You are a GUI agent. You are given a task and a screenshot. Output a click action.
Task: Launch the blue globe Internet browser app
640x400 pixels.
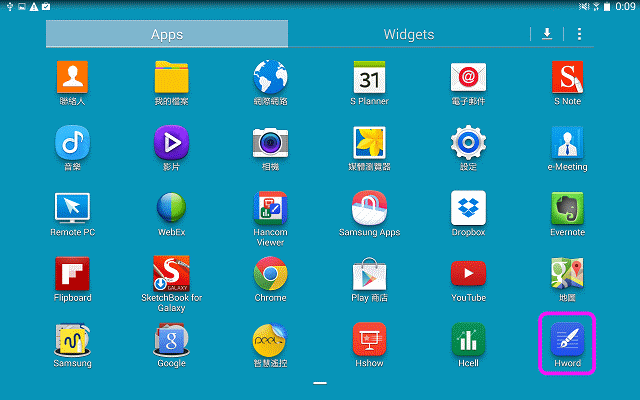click(270, 77)
